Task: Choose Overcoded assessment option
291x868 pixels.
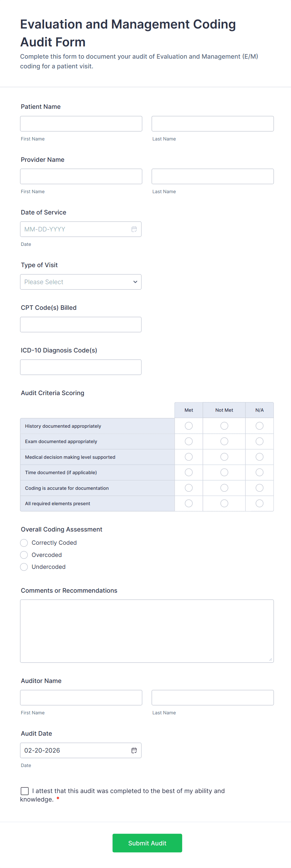Action: click(x=24, y=555)
